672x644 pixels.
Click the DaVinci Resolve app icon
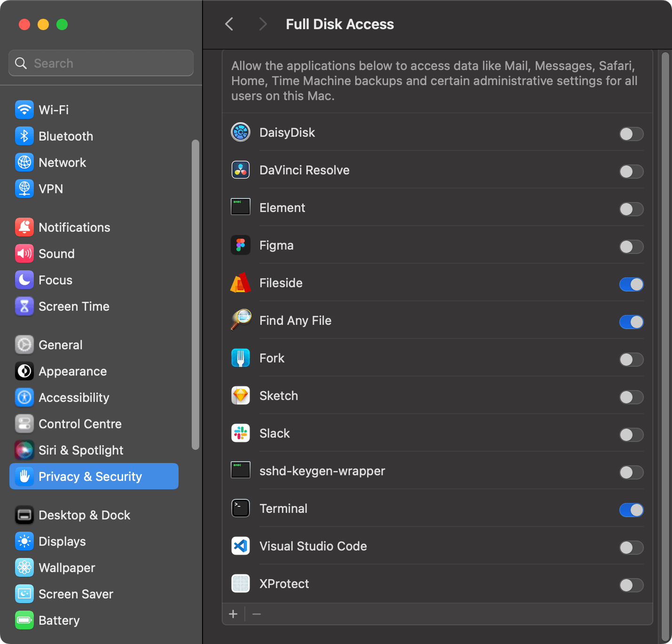(x=240, y=170)
